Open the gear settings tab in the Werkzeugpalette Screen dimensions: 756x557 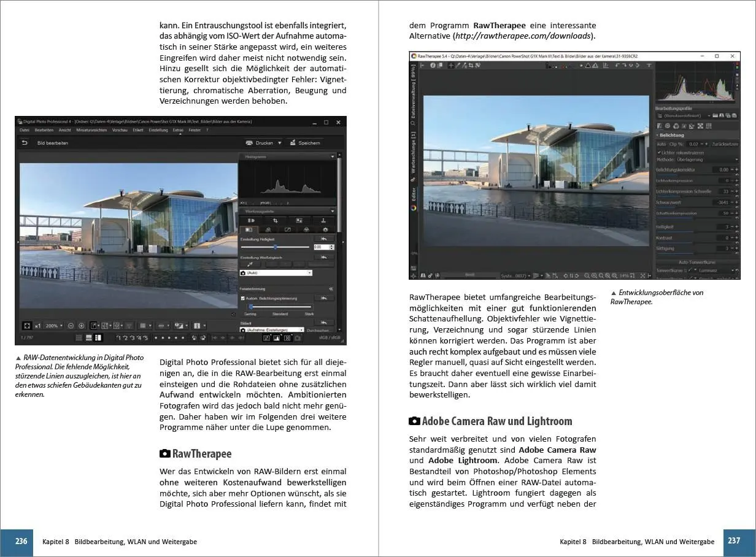pyautogui.click(x=325, y=229)
